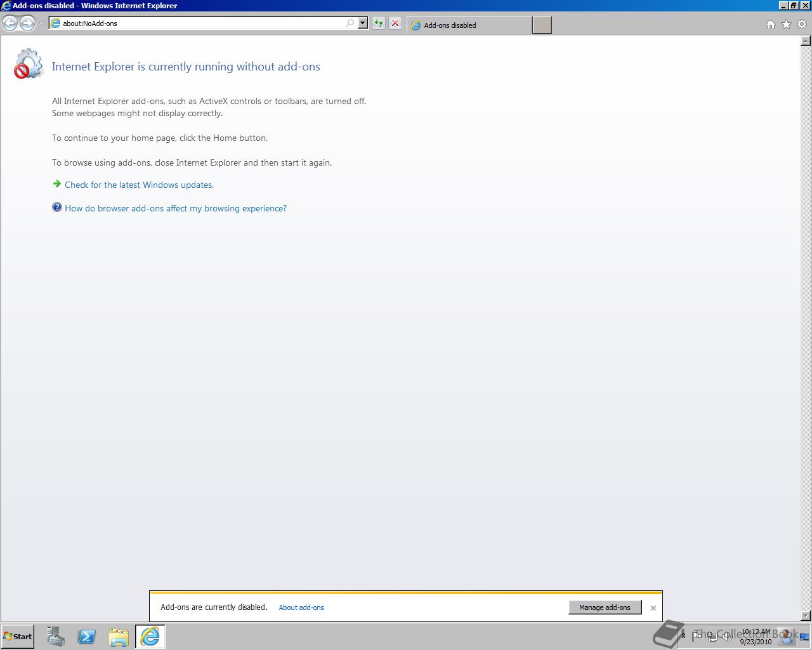Click Check for the latest Windows updates link

(x=139, y=185)
